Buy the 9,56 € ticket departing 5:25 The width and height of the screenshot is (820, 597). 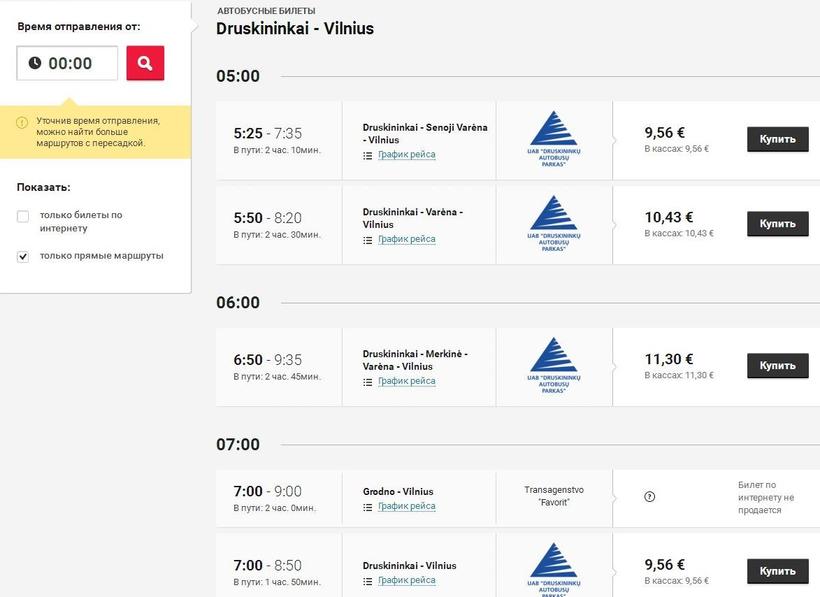pos(777,140)
